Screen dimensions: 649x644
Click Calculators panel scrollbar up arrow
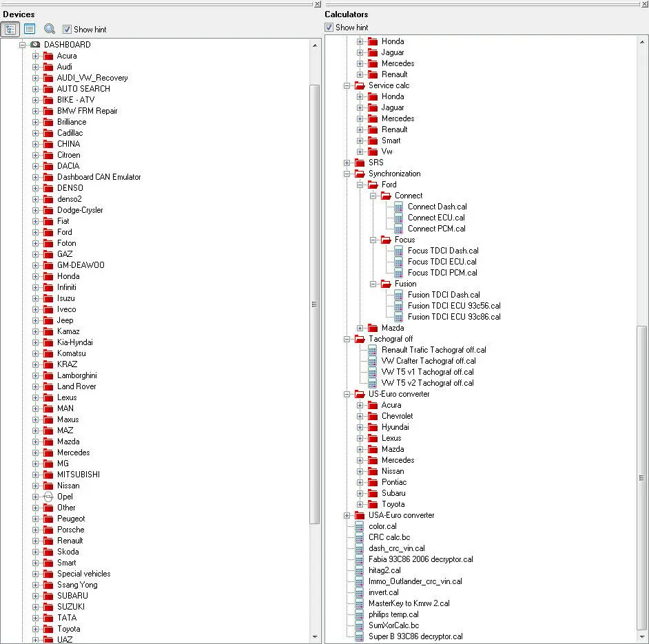(x=642, y=42)
